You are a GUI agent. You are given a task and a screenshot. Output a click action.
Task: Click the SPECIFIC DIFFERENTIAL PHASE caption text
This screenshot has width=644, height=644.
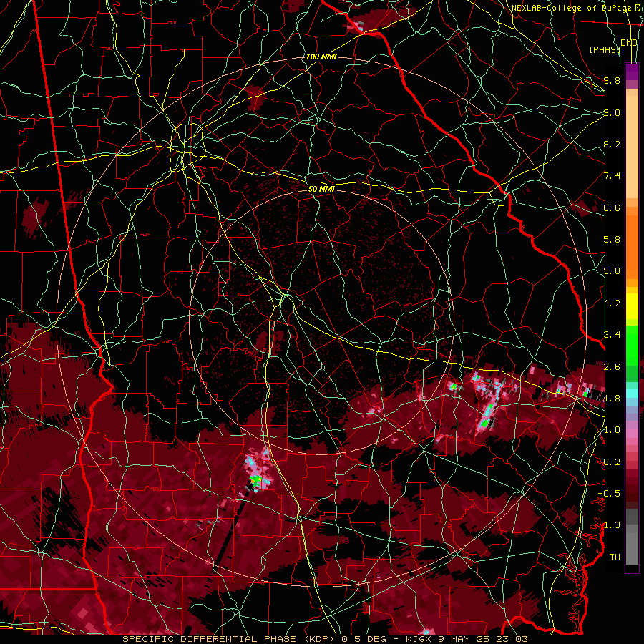point(209,639)
